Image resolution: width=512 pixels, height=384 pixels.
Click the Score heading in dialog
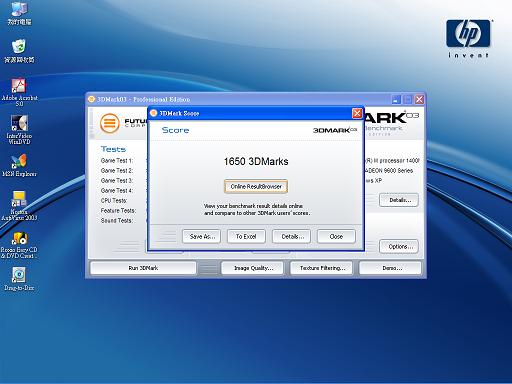[x=175, y=130]
